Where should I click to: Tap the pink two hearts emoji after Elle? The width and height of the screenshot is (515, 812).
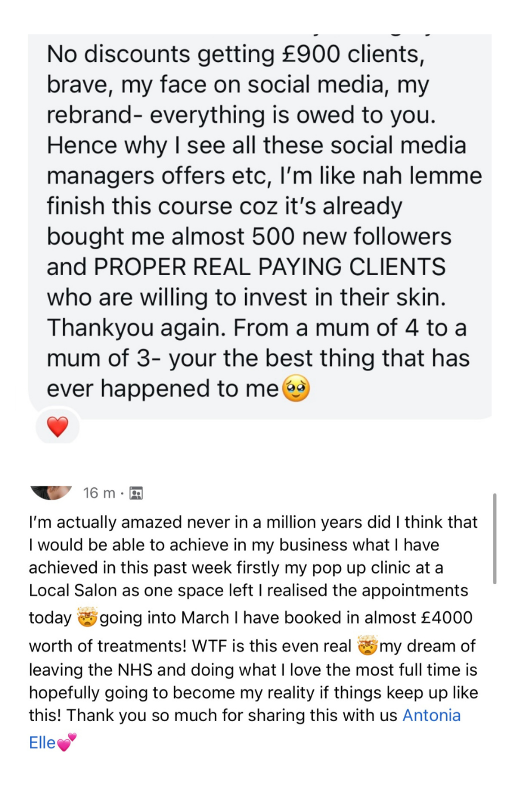(x=67, y=743)
